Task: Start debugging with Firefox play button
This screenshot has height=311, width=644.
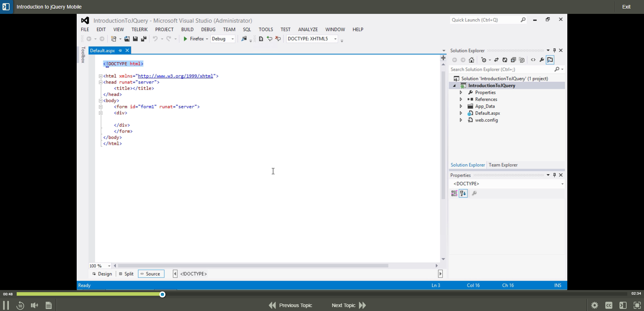Action: (x=185, y=39)
